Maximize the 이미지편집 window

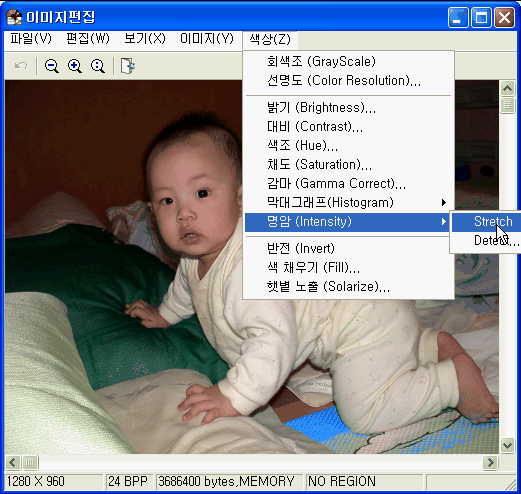tap(481, 18)
